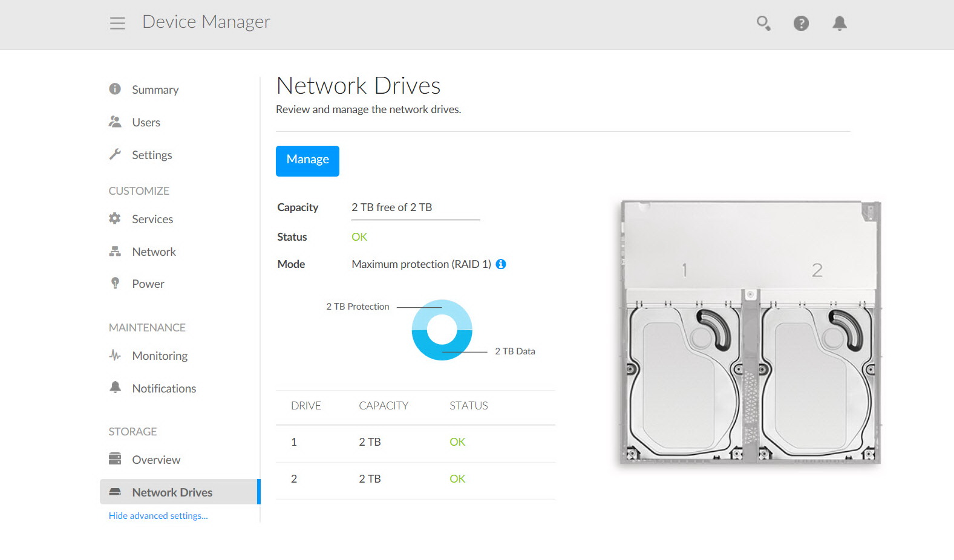Screen dimensions: 954x560
Task: Open Monitoring page
Action: (160, 356)
